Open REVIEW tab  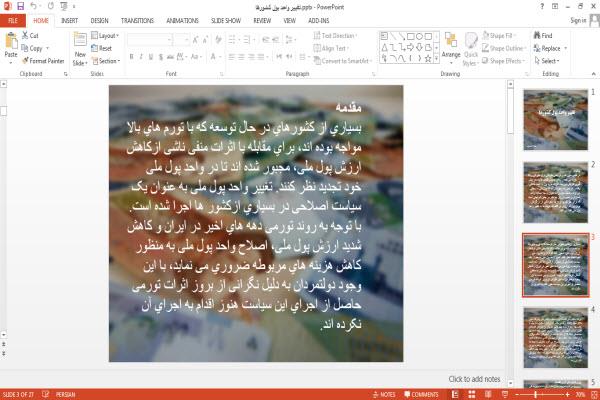coord(262,21)
